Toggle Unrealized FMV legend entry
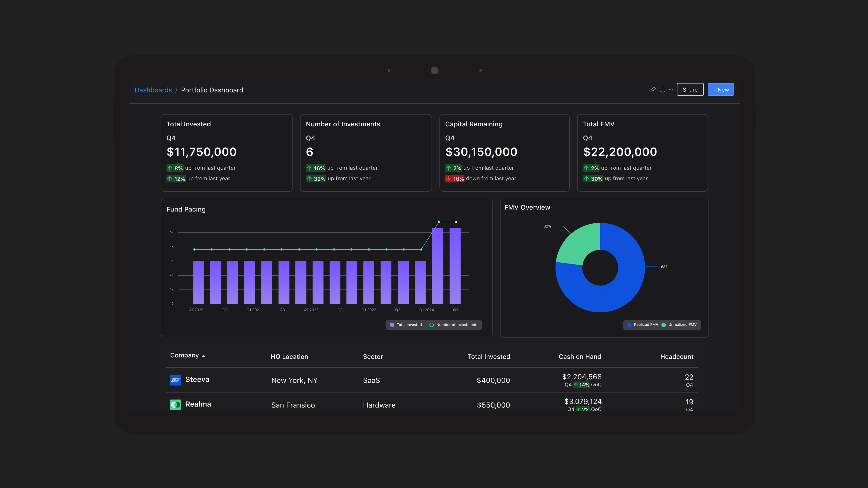The image size is (868, 488). [x=679, y=325]
